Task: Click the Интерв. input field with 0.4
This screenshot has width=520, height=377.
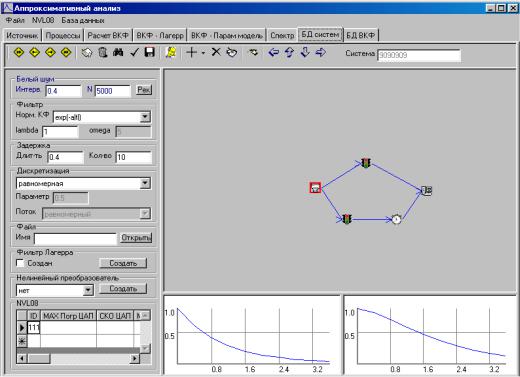Action: point(63,91)
